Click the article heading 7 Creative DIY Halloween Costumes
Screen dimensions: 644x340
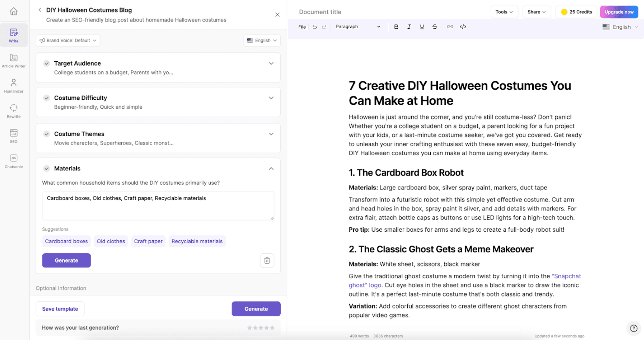point(460,93)
